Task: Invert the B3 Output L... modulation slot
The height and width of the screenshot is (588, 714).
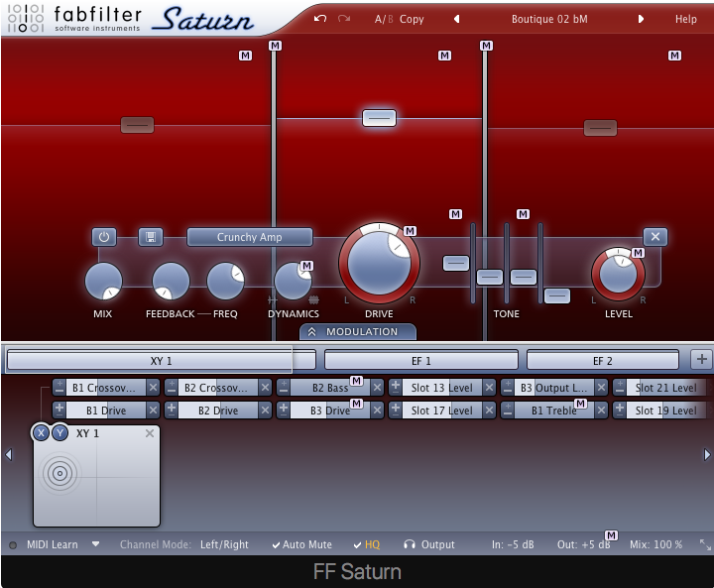Action: 508,388
